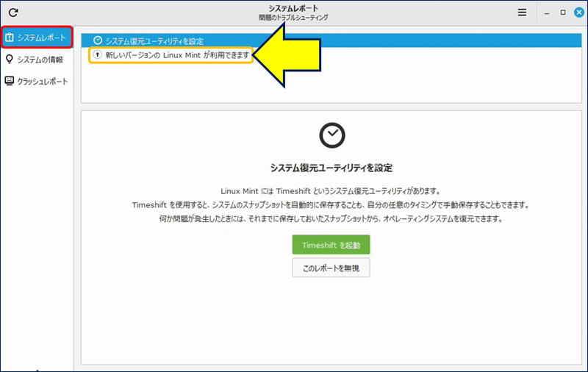
Task: Click the monitor icon beside クラッシュレポート
Action: (10, 81)
